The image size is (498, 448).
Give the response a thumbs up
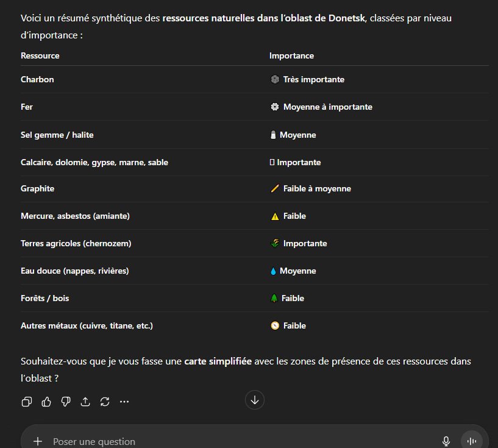pos(46,401)
